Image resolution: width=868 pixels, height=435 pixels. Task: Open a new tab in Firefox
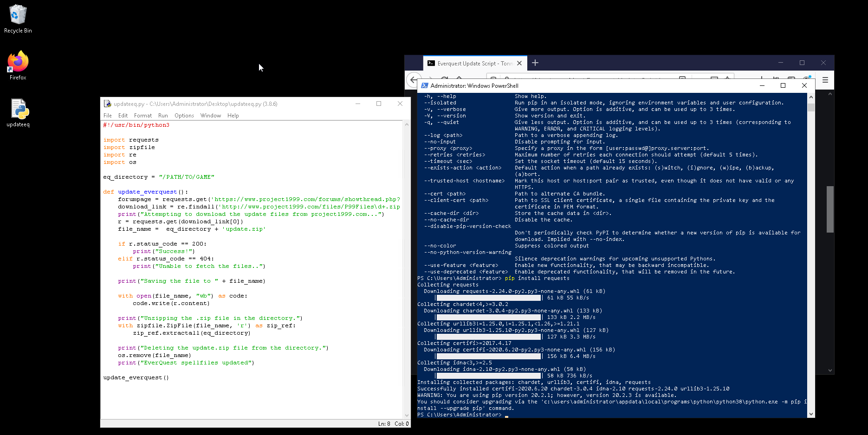(x=535, y=63)
